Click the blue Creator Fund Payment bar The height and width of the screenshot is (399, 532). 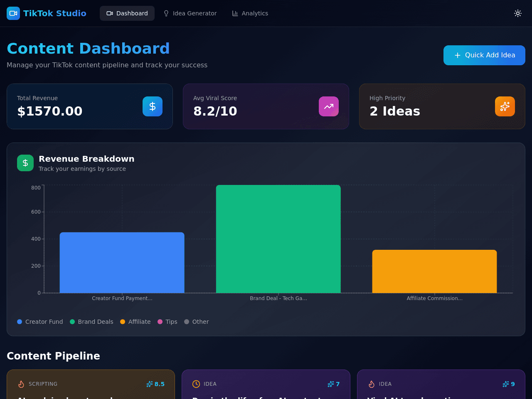pos(122,263)
